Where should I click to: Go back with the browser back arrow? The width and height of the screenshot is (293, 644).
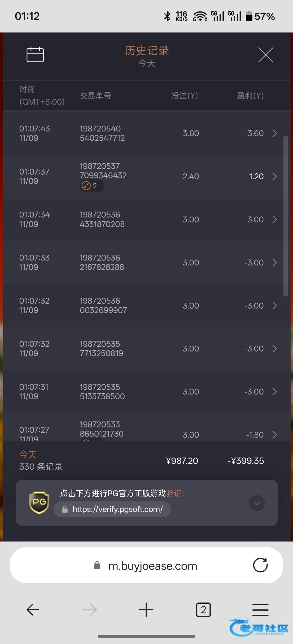[x=33, y=610]
